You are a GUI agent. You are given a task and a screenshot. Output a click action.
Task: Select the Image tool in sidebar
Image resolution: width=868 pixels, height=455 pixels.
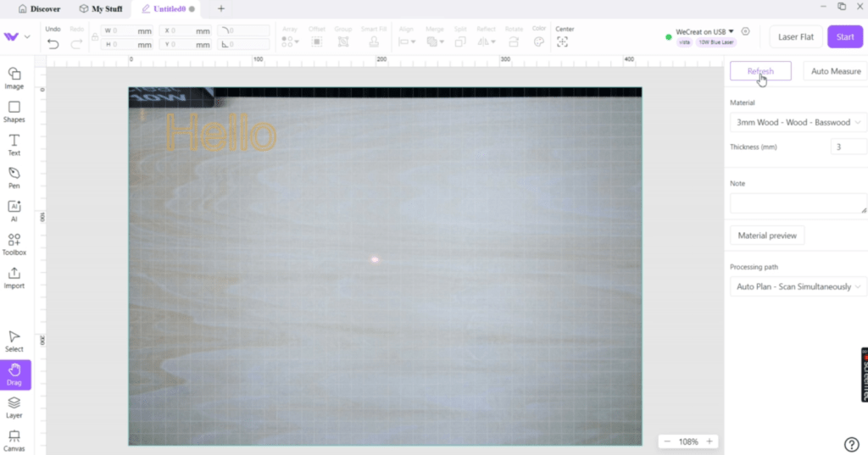14,78
